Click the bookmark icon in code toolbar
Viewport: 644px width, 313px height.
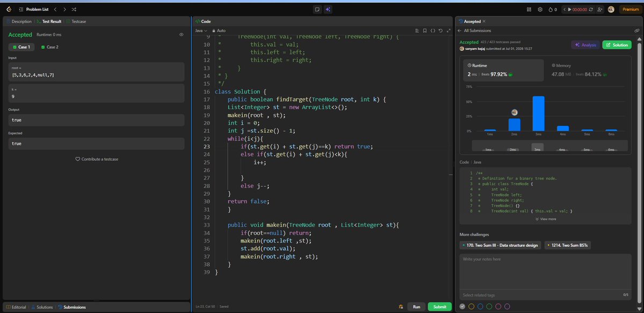point(425,31)
